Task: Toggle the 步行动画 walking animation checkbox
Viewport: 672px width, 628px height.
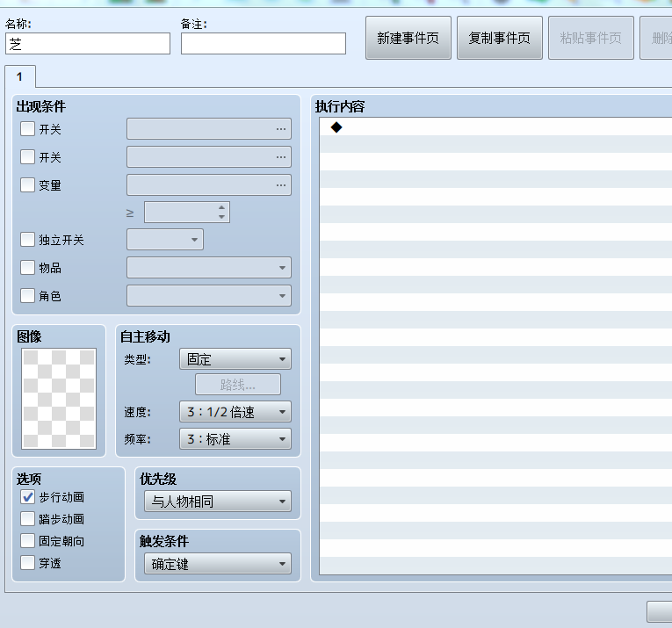Action: [x=28, y=497]
